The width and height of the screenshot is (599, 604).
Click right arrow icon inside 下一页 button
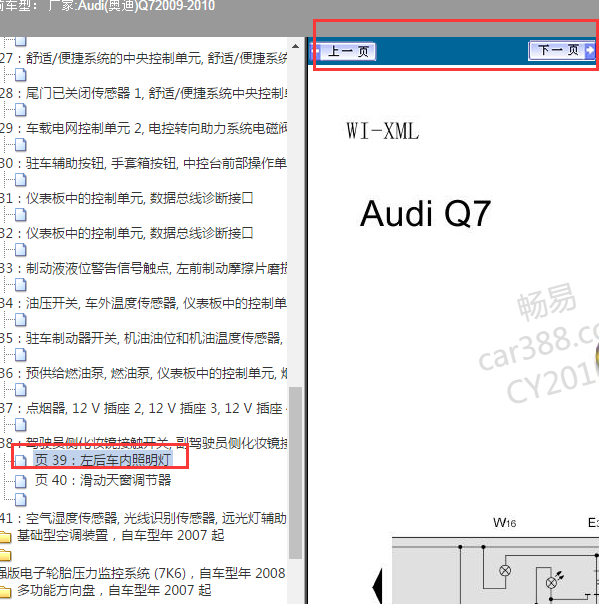(589, 50)
